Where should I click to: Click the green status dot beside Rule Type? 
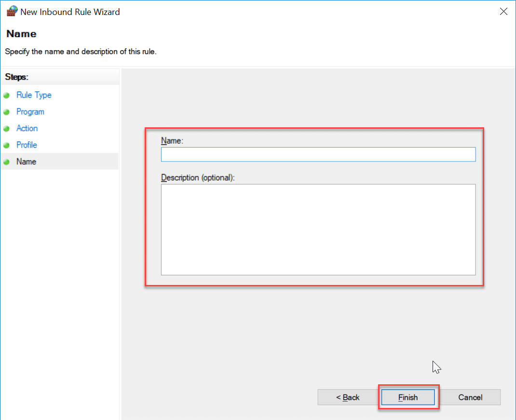7,95
